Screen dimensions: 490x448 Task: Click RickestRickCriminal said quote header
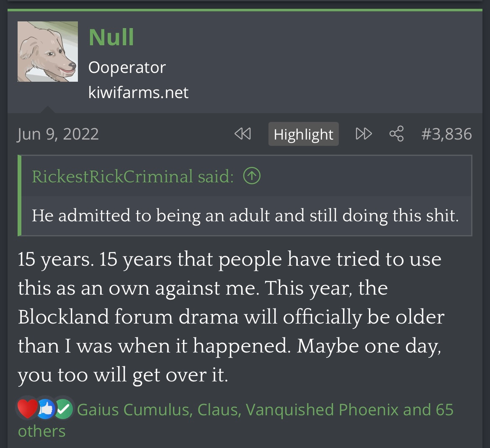coord(132,176)
